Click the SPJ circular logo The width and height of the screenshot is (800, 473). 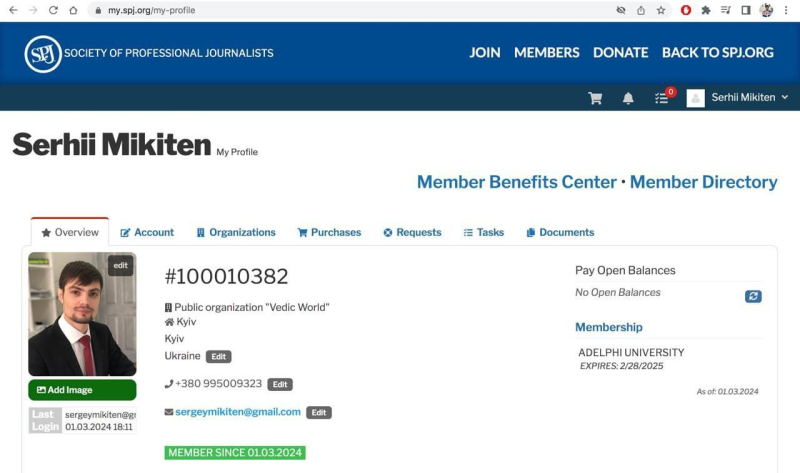43,54
